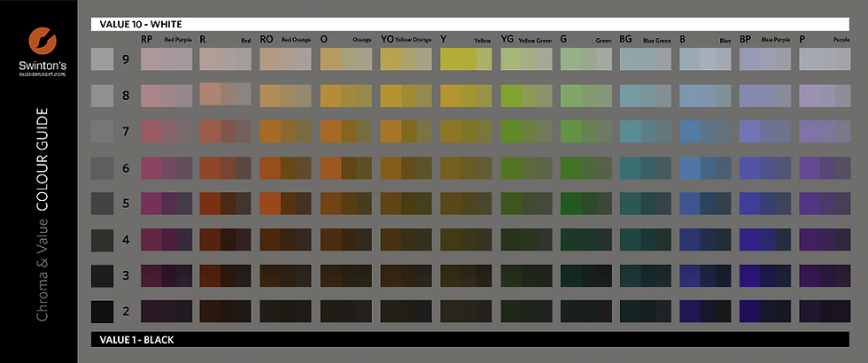Click the value number 8 row label

tap(126, 96)
